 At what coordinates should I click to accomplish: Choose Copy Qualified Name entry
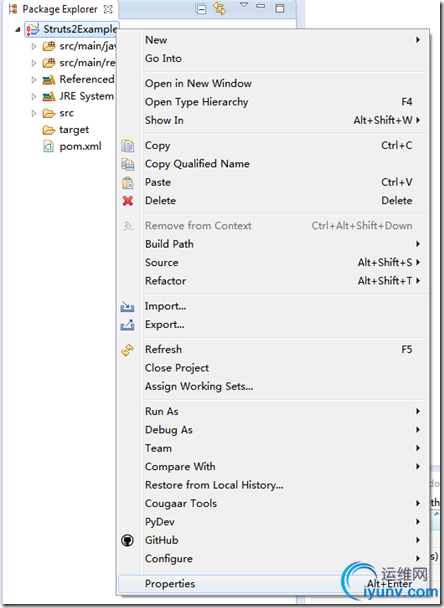[284, 164]
